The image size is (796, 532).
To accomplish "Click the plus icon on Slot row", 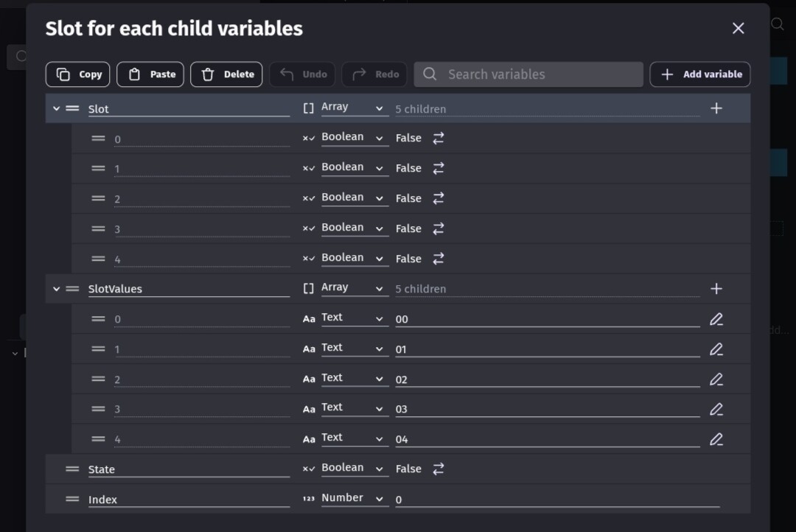I will coord(716,108).
